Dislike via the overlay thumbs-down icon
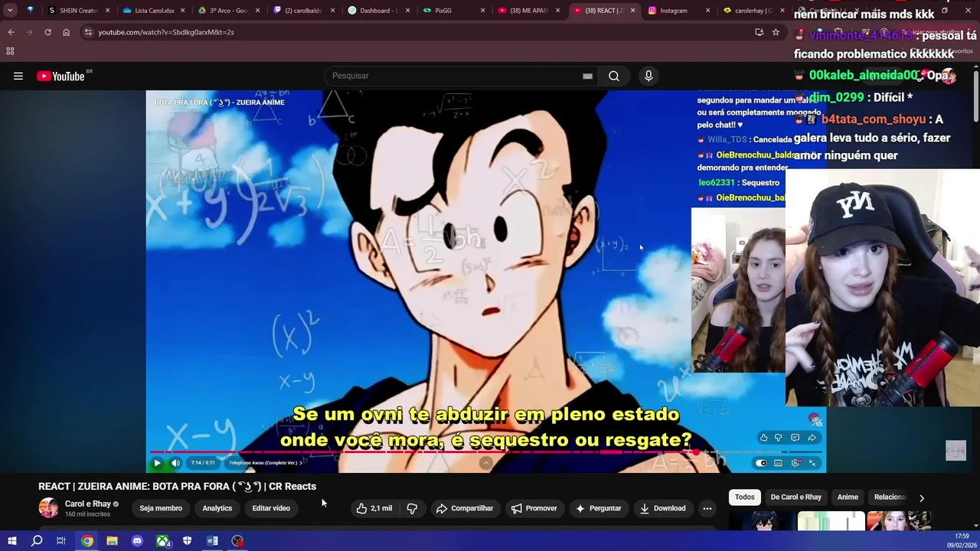 [779, 438]
